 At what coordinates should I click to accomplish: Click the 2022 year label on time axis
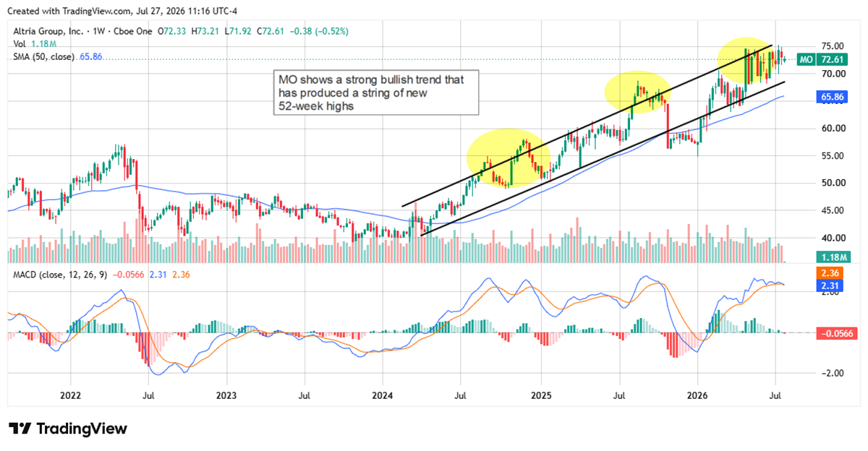(70, 396)
